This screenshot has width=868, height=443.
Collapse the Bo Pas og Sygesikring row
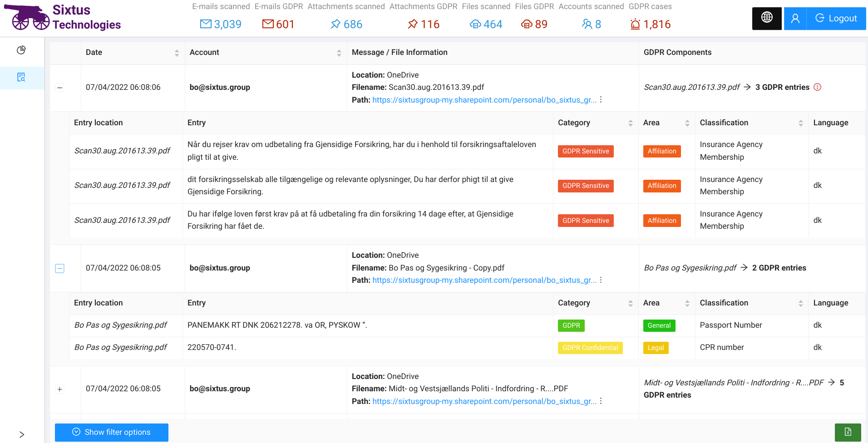pos(60,268)
